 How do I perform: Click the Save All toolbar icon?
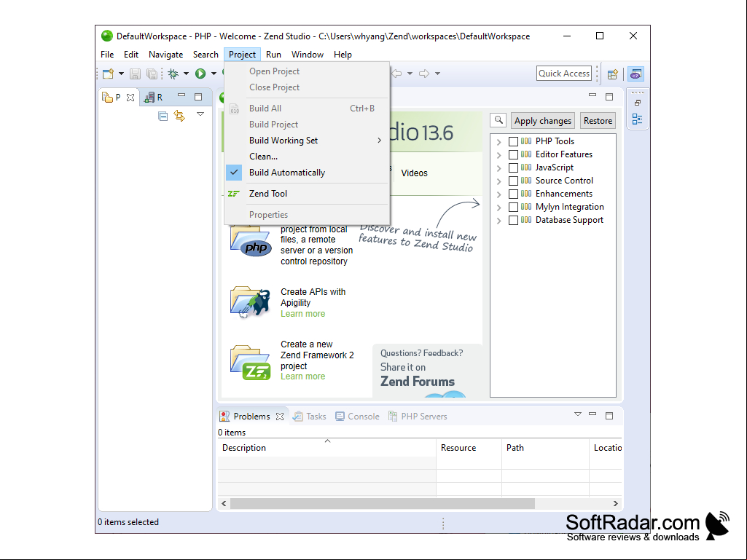(152, 74)
